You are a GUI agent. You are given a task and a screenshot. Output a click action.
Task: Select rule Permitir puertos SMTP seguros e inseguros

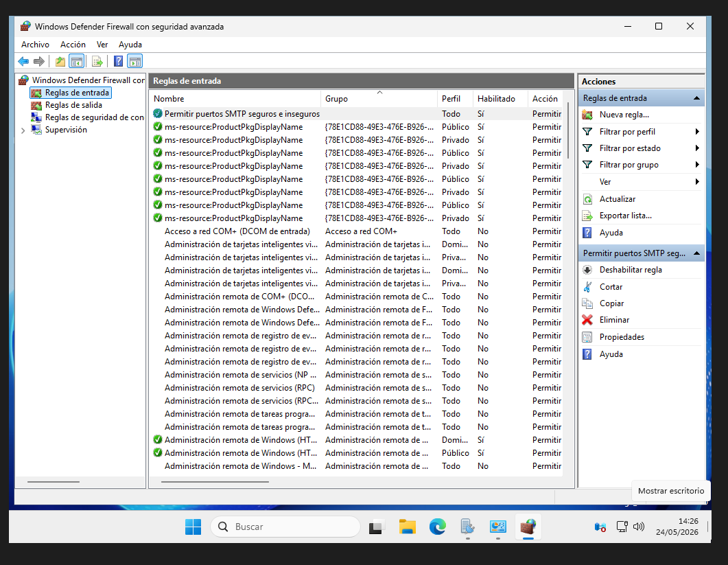357,114
